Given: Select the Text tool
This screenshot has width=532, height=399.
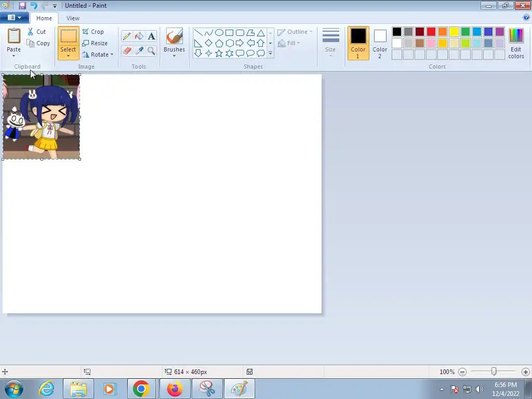Looking at the screenshot, I should point(151,36).
